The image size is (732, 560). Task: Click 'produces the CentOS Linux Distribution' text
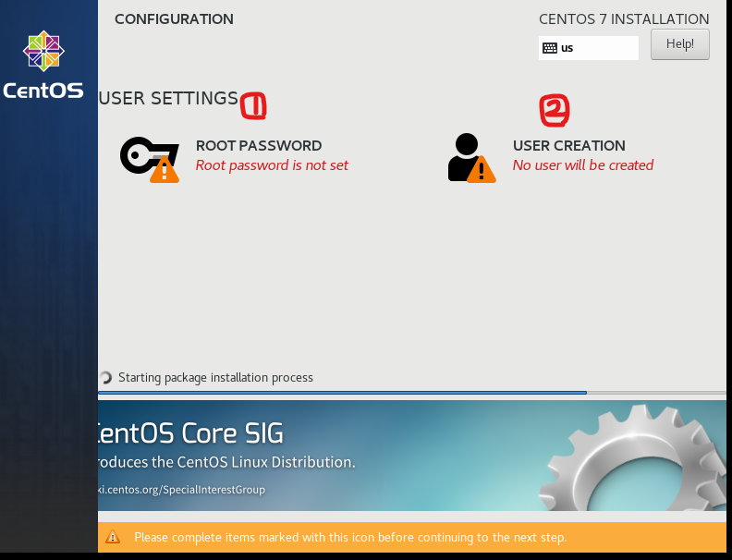point(226,462)
